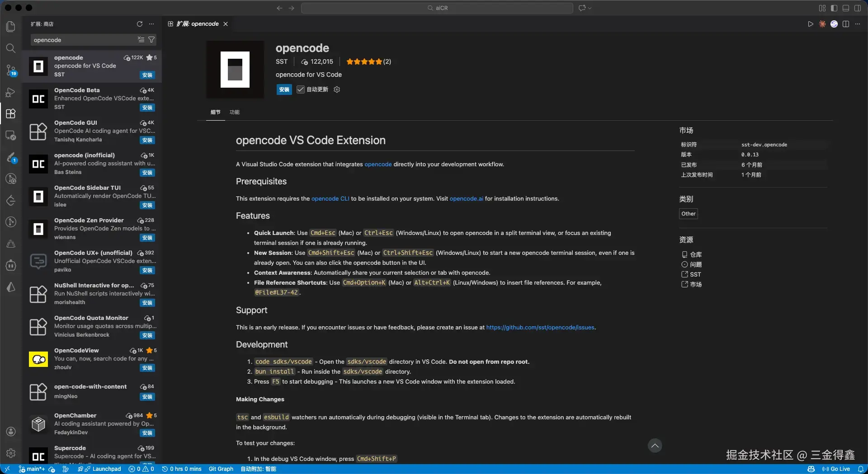Open the 仓库 repository resource link
Screen dimensions: 868x474
coord(692,255)
